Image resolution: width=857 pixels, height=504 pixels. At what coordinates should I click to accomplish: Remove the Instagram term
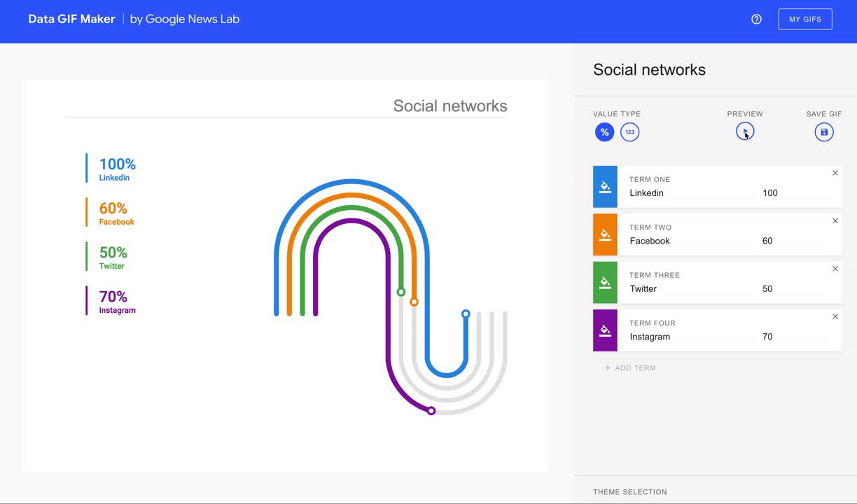tap(835, 317)
